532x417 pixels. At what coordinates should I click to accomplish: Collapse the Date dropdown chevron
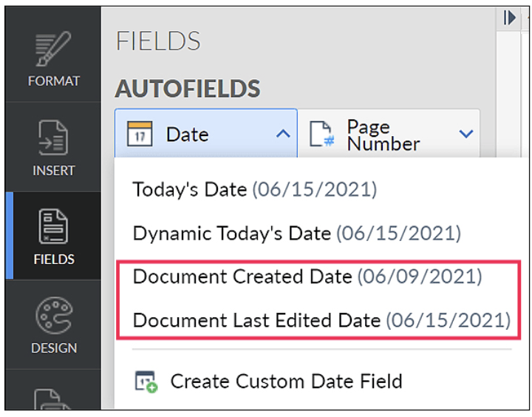[x=282, y=134]
